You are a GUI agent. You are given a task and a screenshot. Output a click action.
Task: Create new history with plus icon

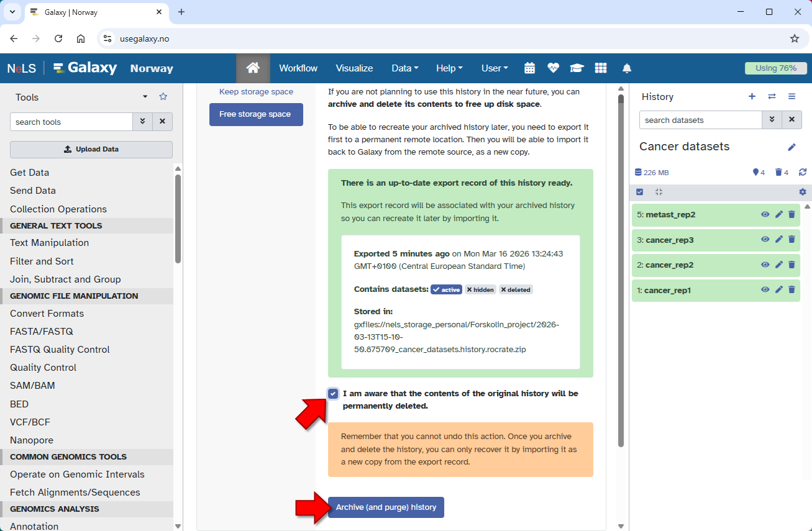tap(752, 96)
